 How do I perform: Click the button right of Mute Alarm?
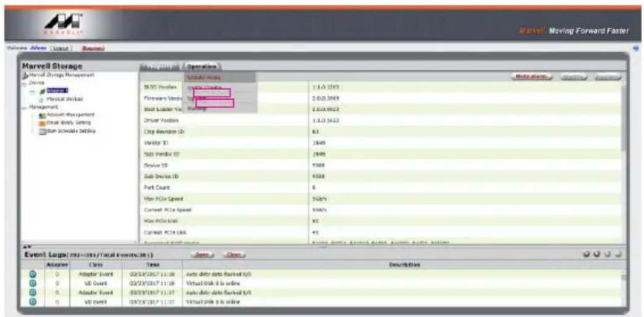(x=574, y=77)
